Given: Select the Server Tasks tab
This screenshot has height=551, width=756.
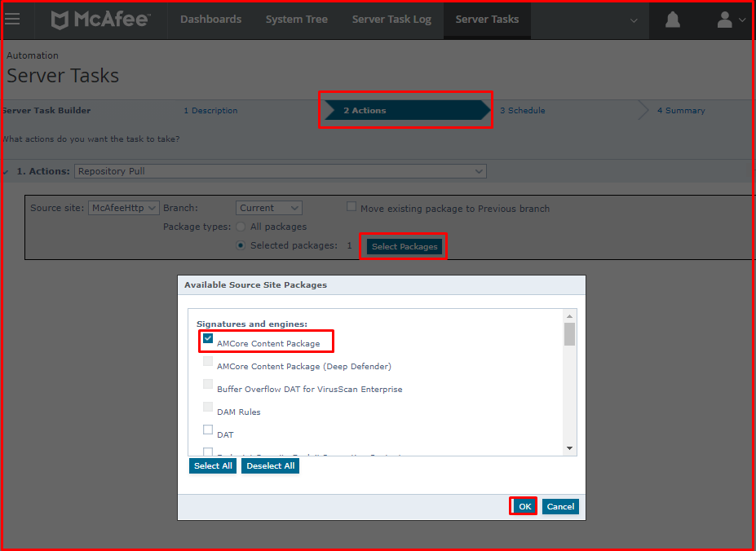Looking at the screenshot, I should point(487,20).
